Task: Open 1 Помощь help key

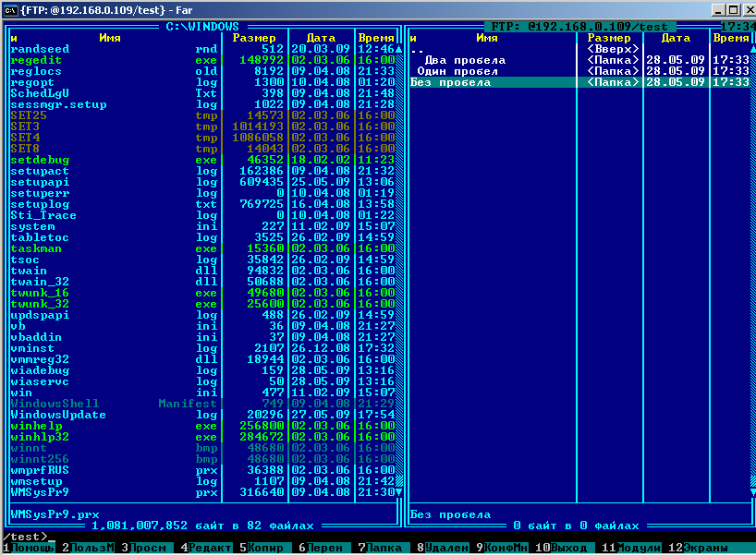Action: pos(29,548)
